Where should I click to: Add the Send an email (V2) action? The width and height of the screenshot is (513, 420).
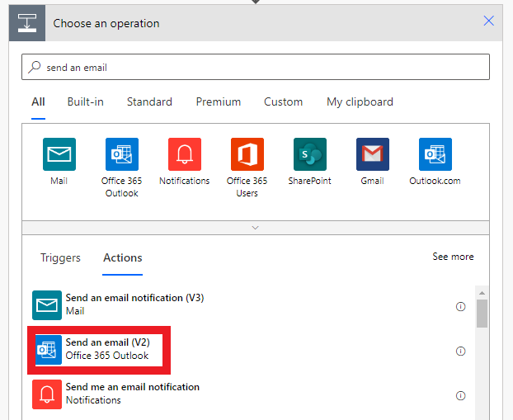pyautogui.click(x=107, y=349)
